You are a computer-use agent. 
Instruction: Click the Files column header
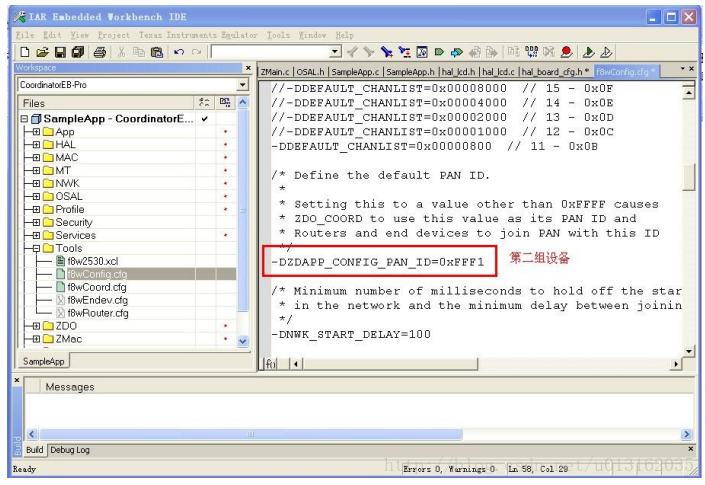(106, 103)
